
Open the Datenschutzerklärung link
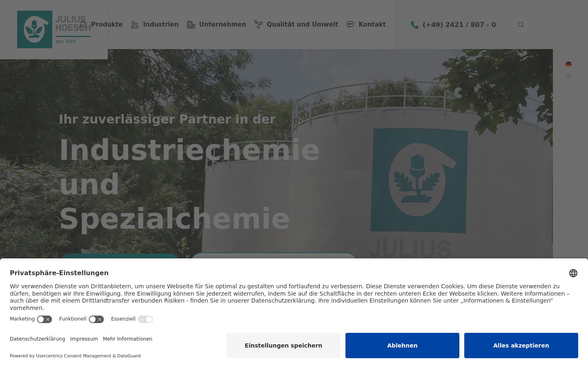(x=38, y=339)
